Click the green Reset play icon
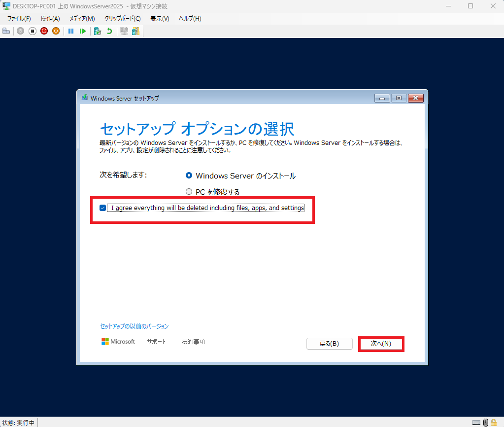Screen dimensions: 504x427 (x=83, y=31)
